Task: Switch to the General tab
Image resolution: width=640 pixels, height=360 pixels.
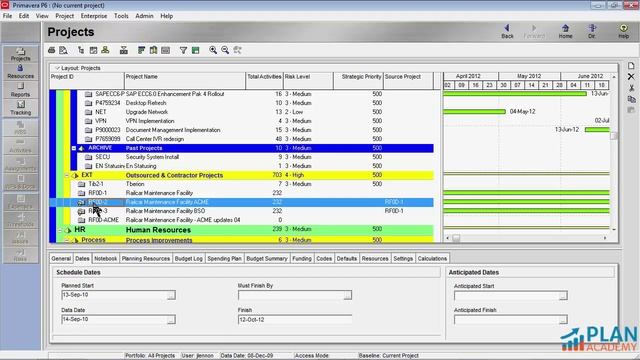Action: (61, 258)
